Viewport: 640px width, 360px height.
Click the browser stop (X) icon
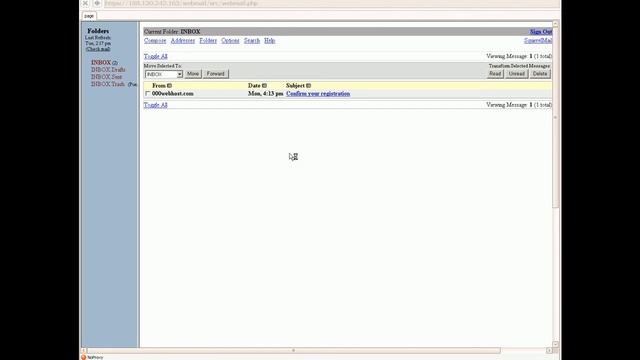click(x=85, y=3)
